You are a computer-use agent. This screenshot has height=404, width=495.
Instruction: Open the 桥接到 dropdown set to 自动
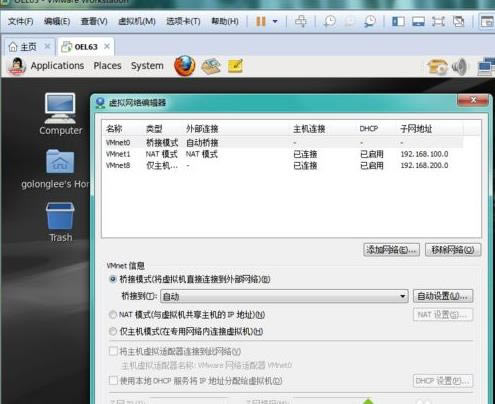coord(284,296)
